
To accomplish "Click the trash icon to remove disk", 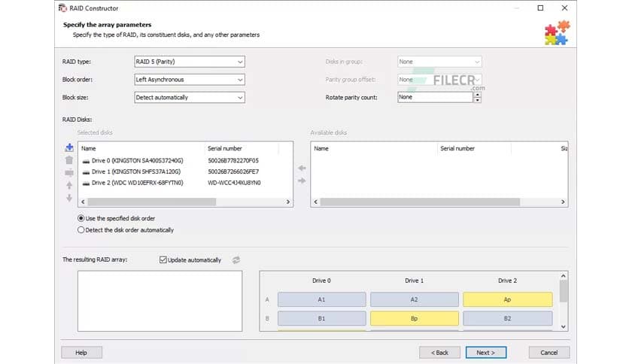I will click(69, 160).
